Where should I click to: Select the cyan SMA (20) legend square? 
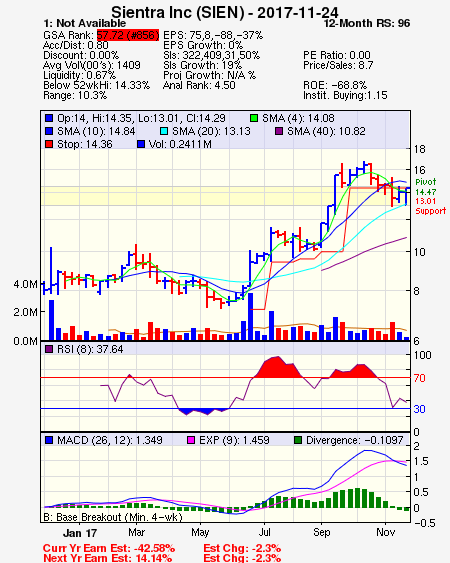click(x=164, y=131)
